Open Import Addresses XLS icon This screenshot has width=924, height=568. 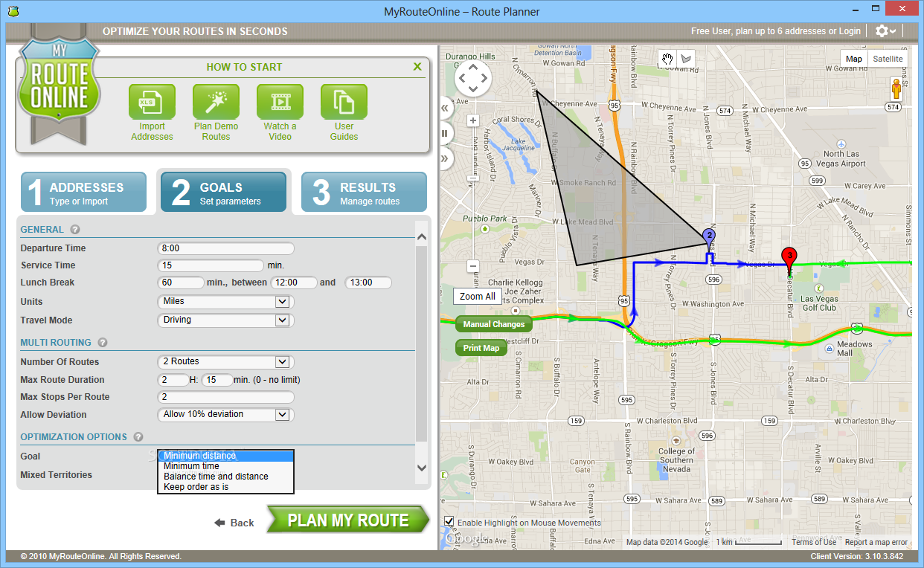point(152,102)
